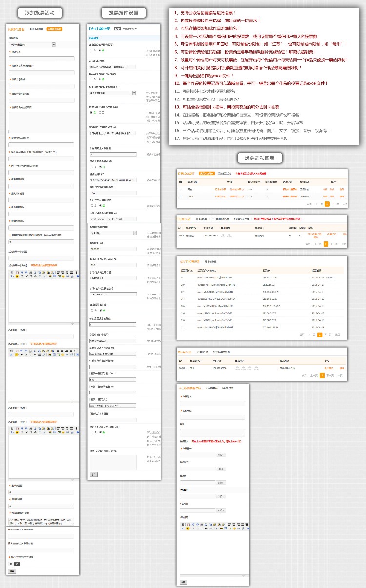Screen dimensions: 366x588
Task: Click Bold icon in the first rich-text editor
Action: click(23, 276)
